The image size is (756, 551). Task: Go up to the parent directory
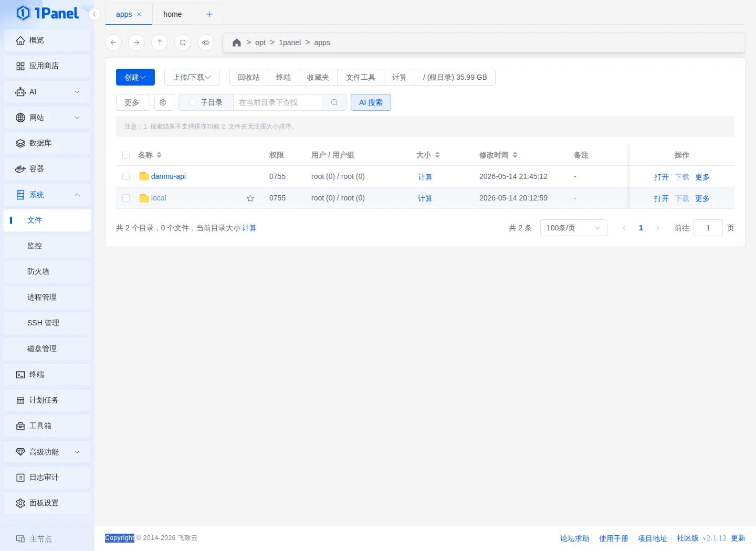(160, 43)
